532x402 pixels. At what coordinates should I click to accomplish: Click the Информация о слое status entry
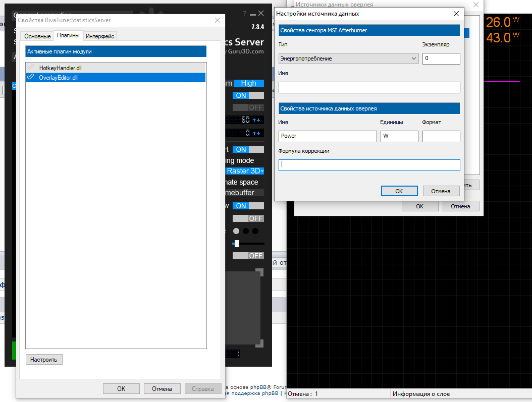pos(421,394)
